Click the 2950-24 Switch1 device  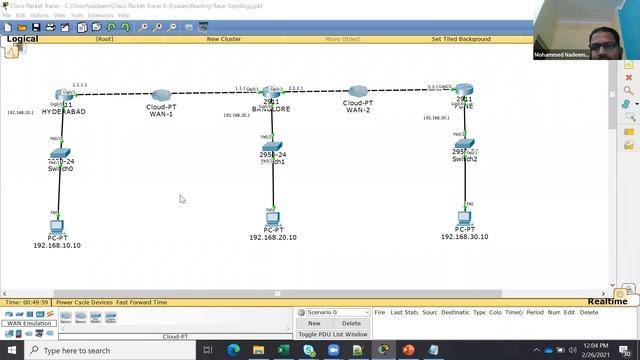(272, 147)
